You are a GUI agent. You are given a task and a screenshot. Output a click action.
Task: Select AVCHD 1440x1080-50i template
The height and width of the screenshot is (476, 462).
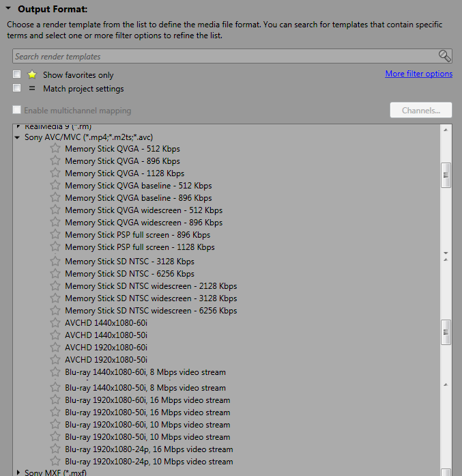coord(106,335)
